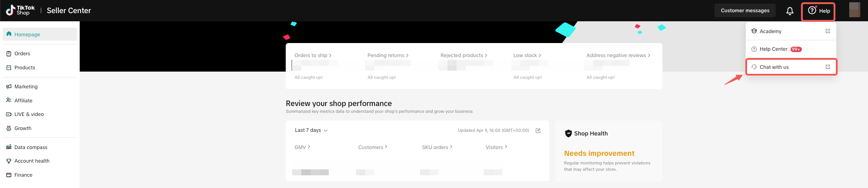Viewport: 868px width, 188px height.
Task: Click the Chat with us external link icon
Action: [828, 67]
